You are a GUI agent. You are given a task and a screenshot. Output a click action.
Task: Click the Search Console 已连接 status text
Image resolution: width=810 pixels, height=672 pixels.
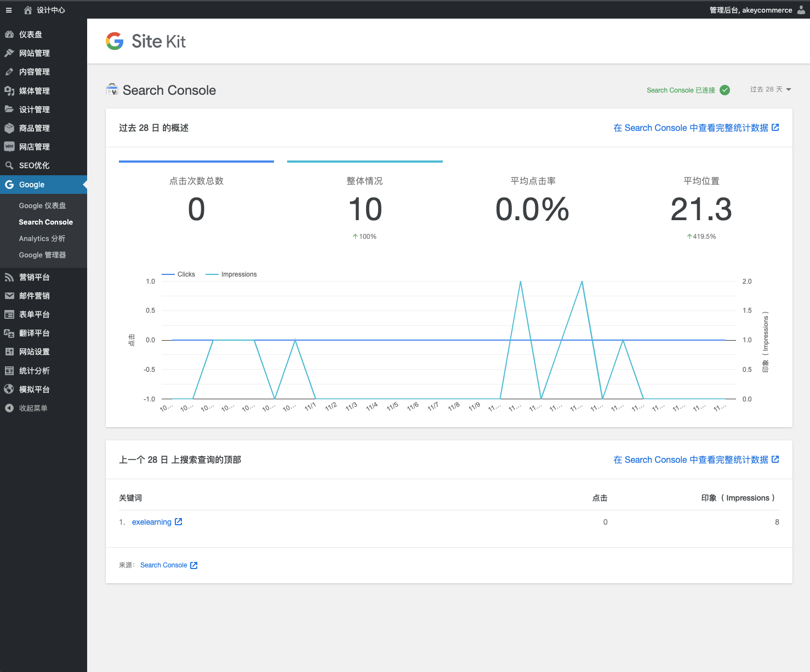(681, 90)
